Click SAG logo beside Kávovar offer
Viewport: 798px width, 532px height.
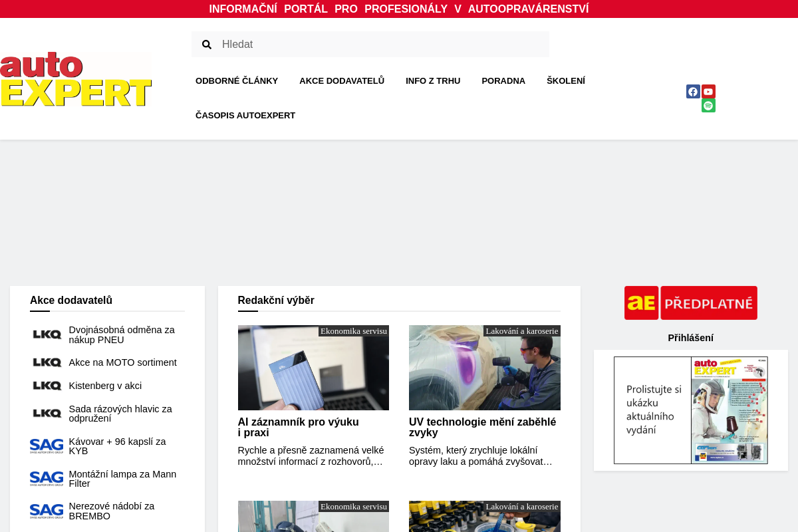tap(47, 446)
